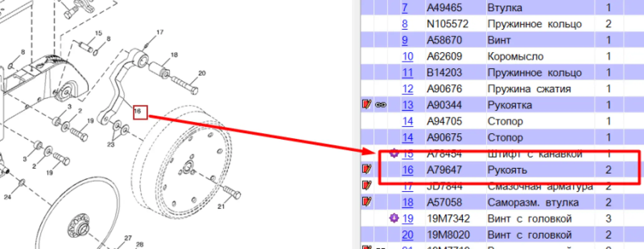Viewport: 644px width, 249px height.
Task: Open item link 14 for part A90675
Action: click(x=408, y=138)
